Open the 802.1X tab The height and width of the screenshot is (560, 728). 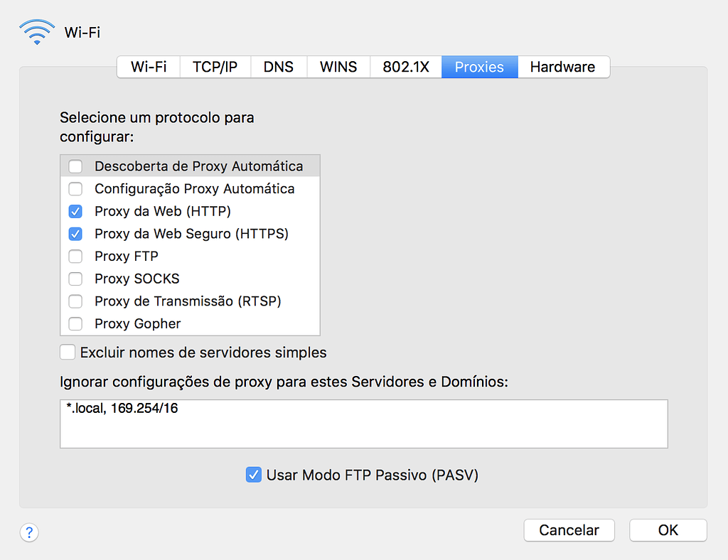pyautogui.click(x=406, y=67)
